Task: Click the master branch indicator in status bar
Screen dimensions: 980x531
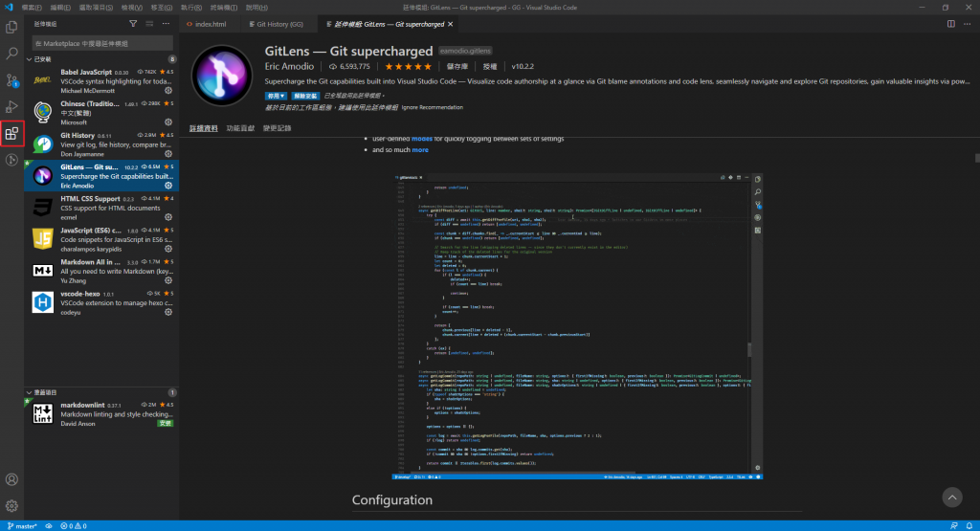Action: tap(23, 526)
